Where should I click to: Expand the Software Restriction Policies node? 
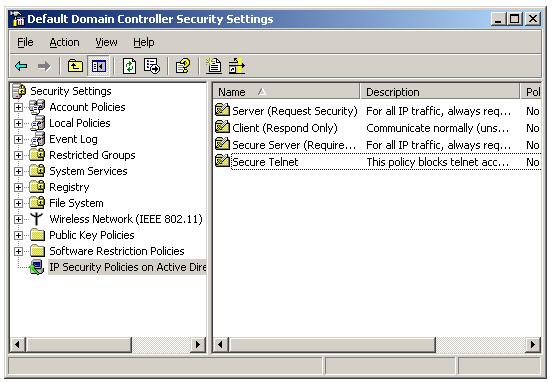coord(18,251)
